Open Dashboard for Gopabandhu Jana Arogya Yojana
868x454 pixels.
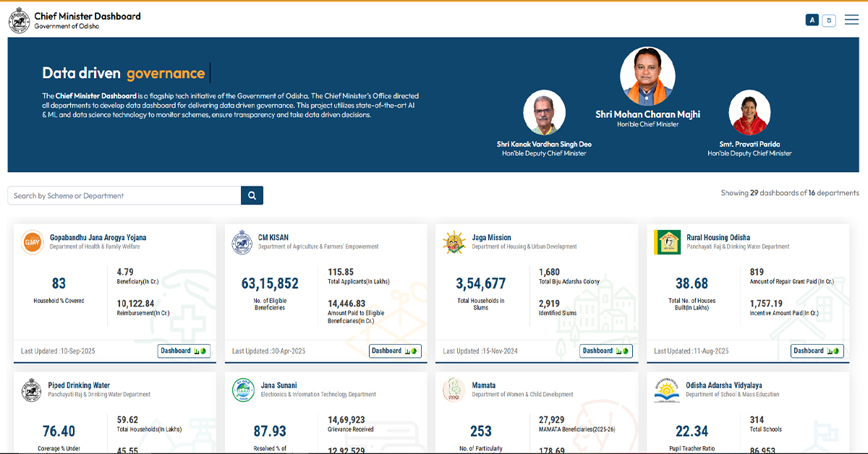pos(184,351)
